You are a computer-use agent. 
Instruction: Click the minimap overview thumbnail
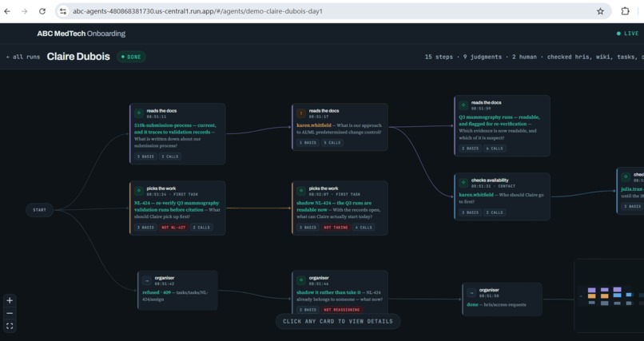pyautogui.click(x=609, y=295)
